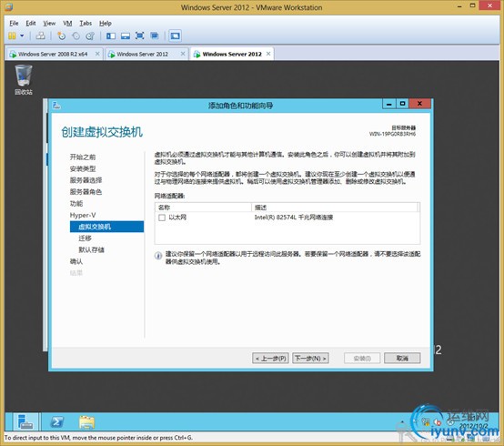Click the VMware Workstation title bar icon
504x446 pixels.
point(8,7)
